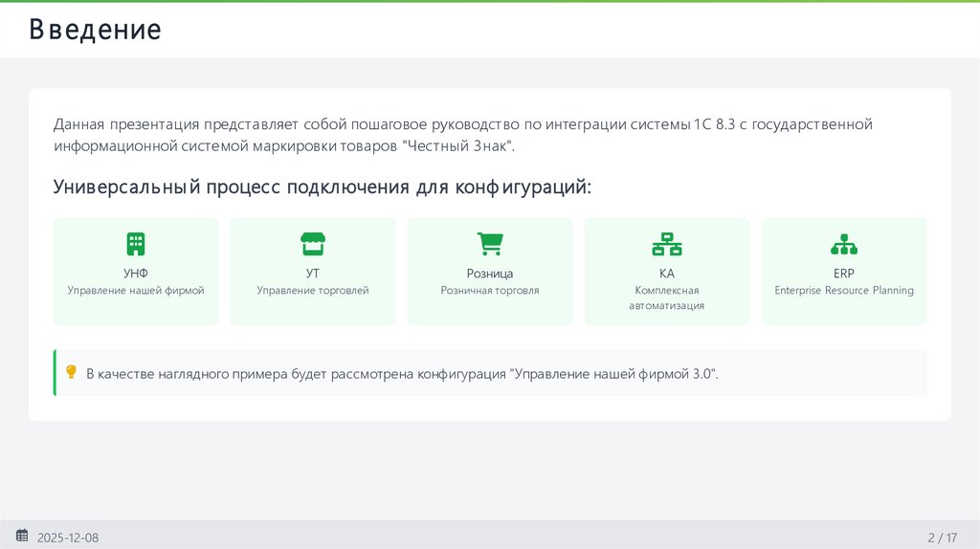Select the УНФ card title
Image resolution: width=980 pixels, height=549 pixels.
click(136, 274)
